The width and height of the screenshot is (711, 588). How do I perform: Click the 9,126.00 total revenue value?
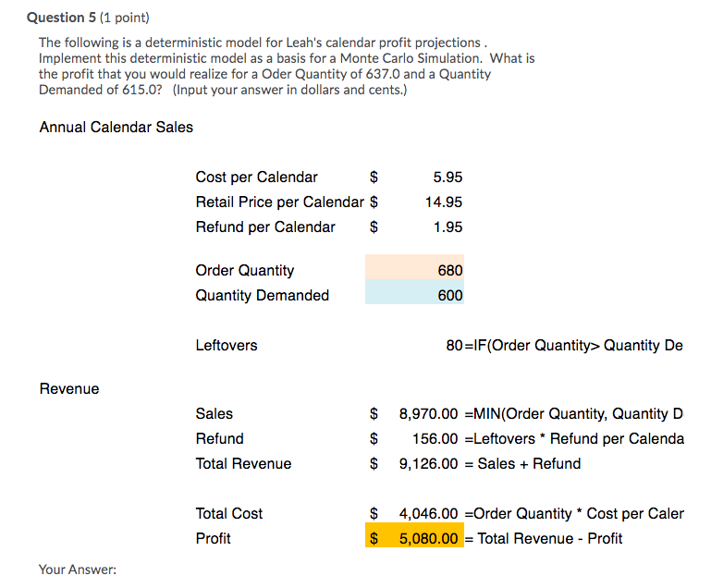(x=428, y=463)
